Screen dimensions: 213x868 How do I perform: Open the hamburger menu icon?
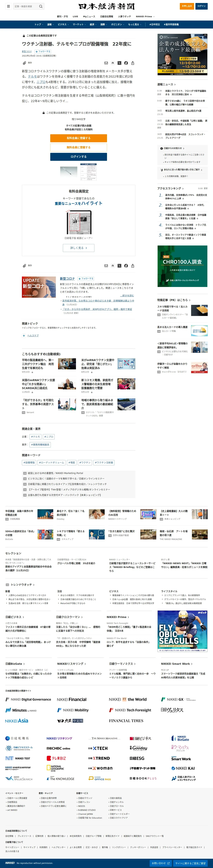(8, 6)
